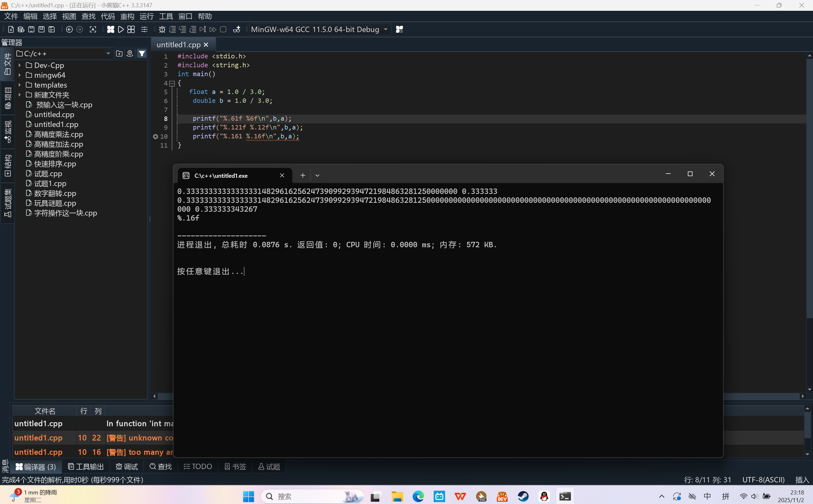813x504 pixels.
Task: Expand the Dev-Cpp folder
Action: coord(20,65)
